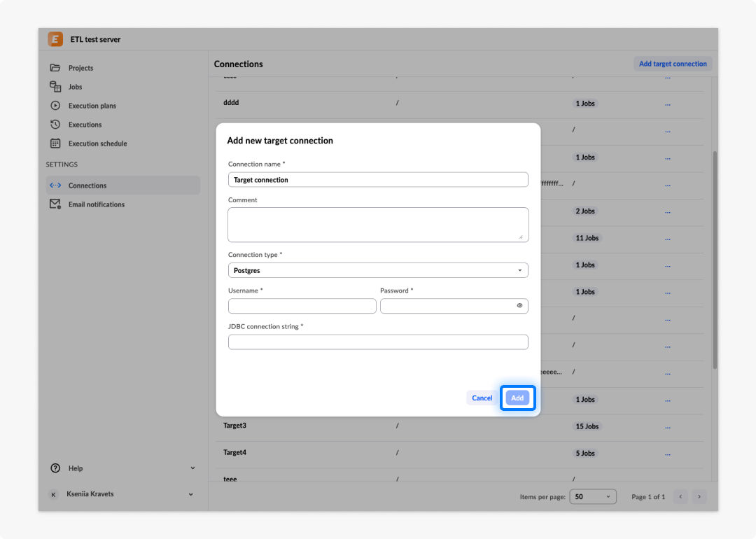Click into the Password field
This screenshot has height=539, width=756.
(454, 306)
